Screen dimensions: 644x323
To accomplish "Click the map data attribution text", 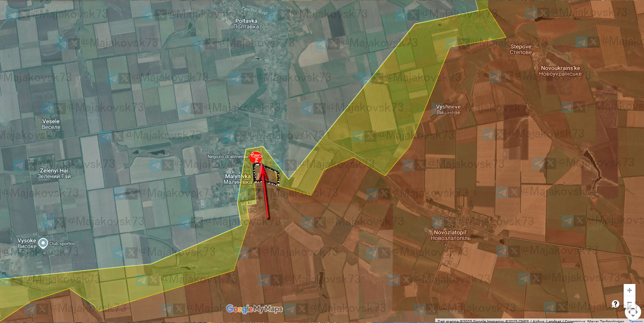I will pyautogui.click(x=530, y=321).
